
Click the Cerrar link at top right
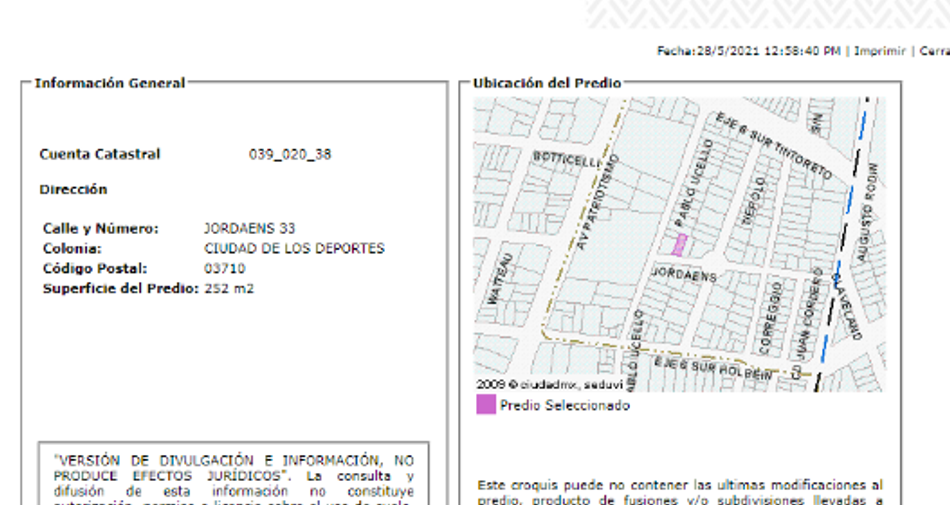point(935,51)
